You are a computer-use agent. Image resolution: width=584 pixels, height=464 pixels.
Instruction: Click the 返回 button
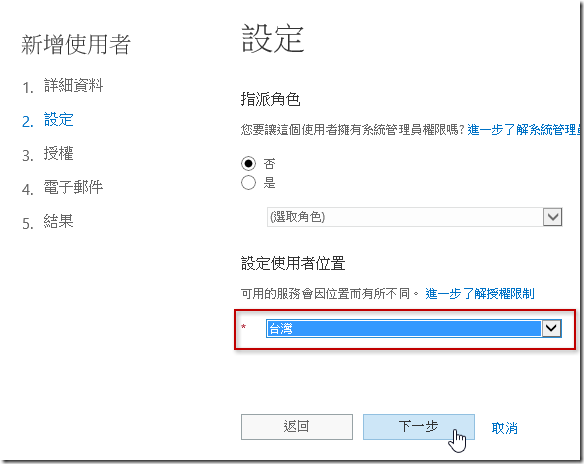coord(296,427)
